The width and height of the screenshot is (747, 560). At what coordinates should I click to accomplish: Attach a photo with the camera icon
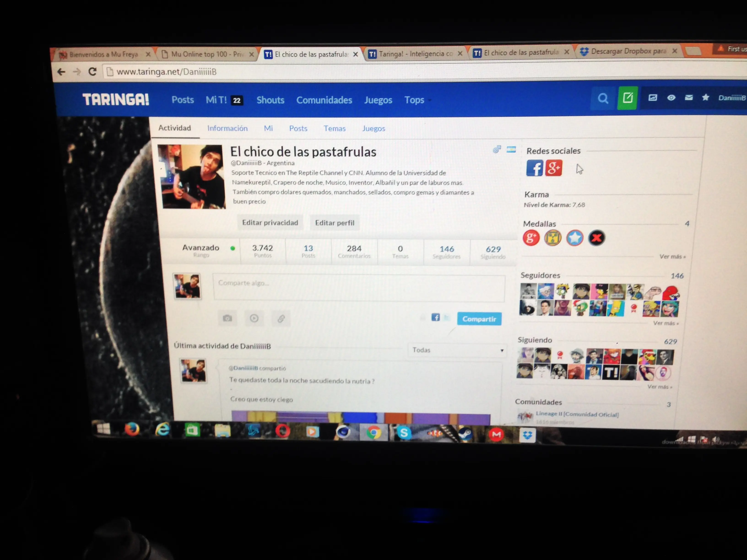coord(227,318)
